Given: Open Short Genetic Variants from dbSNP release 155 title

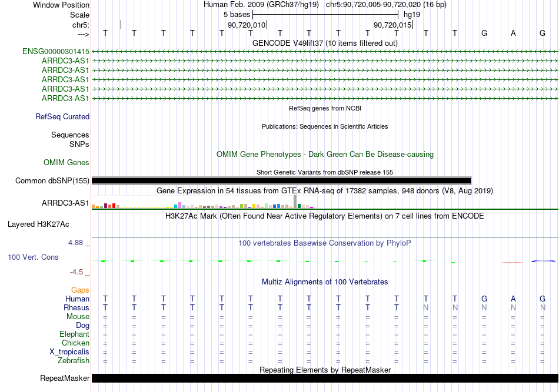Looking at the screenshot, I should (325, 172).
